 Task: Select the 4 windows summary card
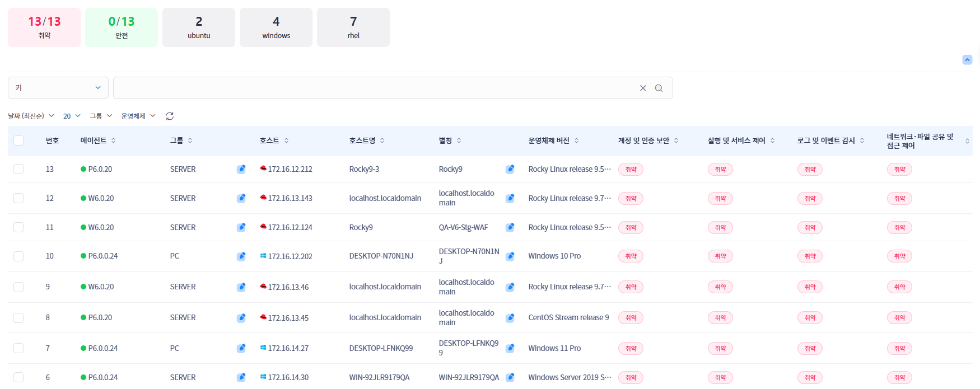pos(276,27)
